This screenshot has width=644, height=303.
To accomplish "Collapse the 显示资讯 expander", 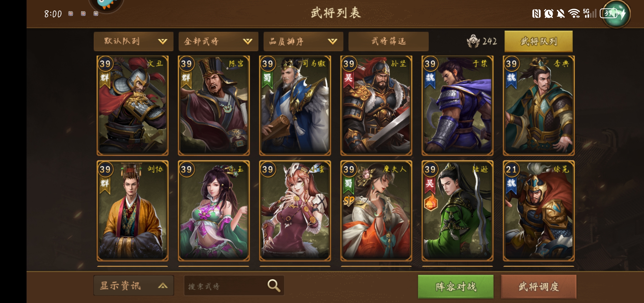I will point(134,286).
